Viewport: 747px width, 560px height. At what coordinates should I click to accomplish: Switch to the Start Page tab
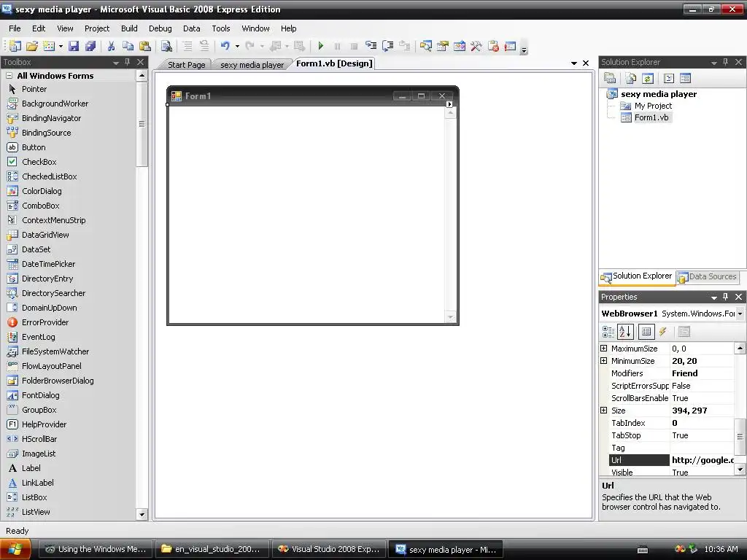186,65
